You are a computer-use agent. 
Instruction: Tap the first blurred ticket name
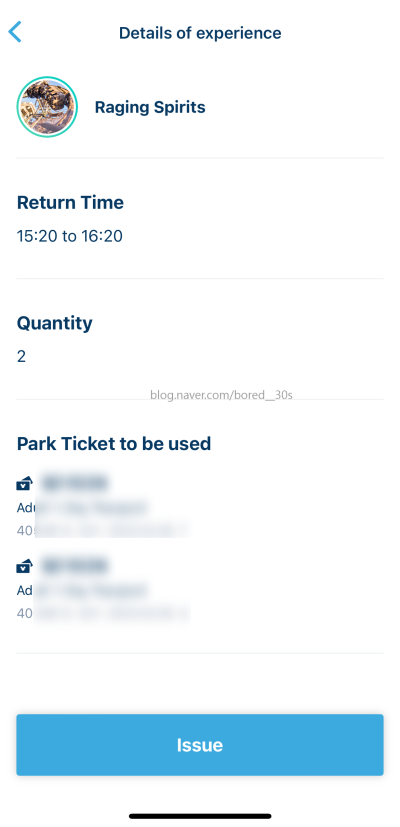point(74,482)
